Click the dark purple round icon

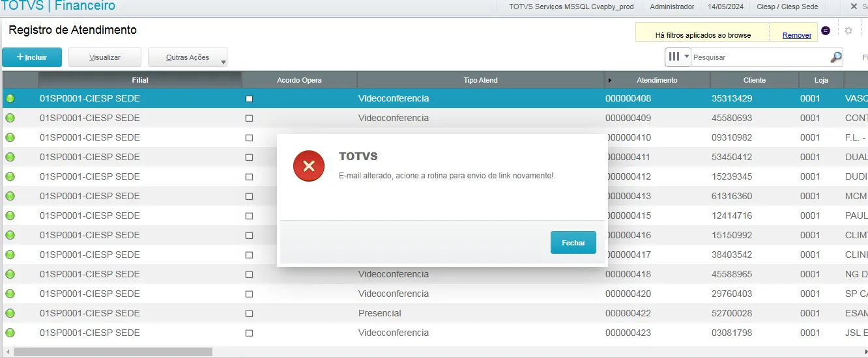(x=826, y=31)
